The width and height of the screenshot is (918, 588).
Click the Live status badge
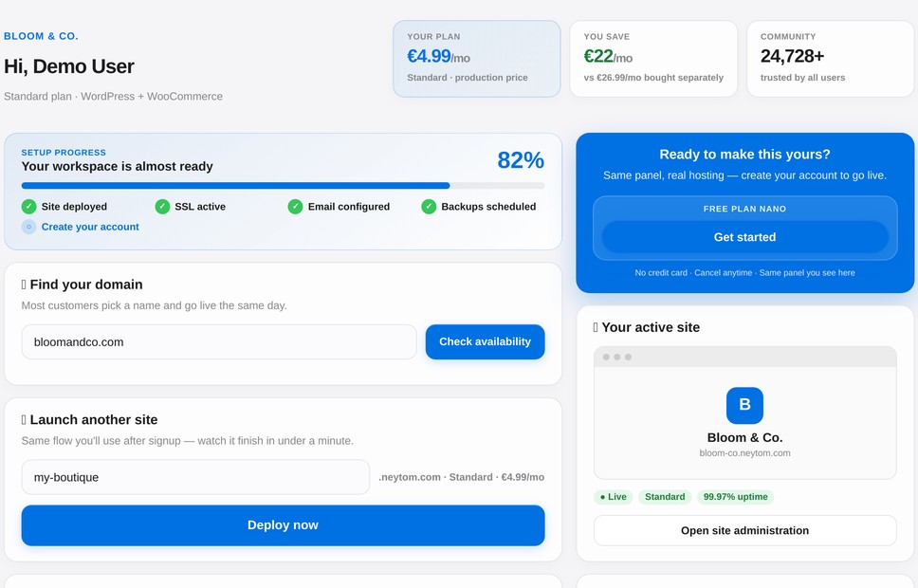pyautogui.click(x=613, y=497)
